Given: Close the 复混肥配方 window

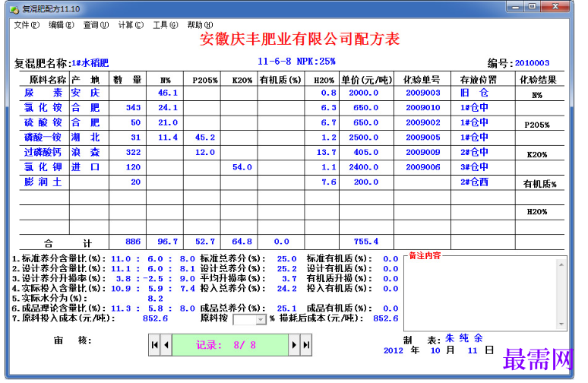Looking at the screenshot, I should (556, 7).
